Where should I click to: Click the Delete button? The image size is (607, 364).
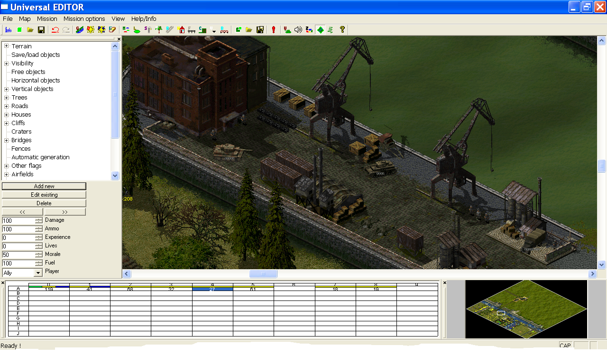click(44, 203)
